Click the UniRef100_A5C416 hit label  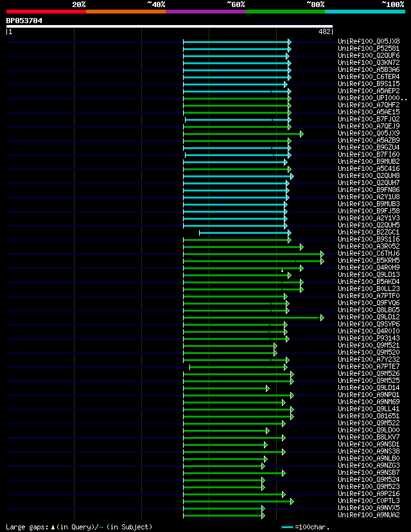[369, 169]
